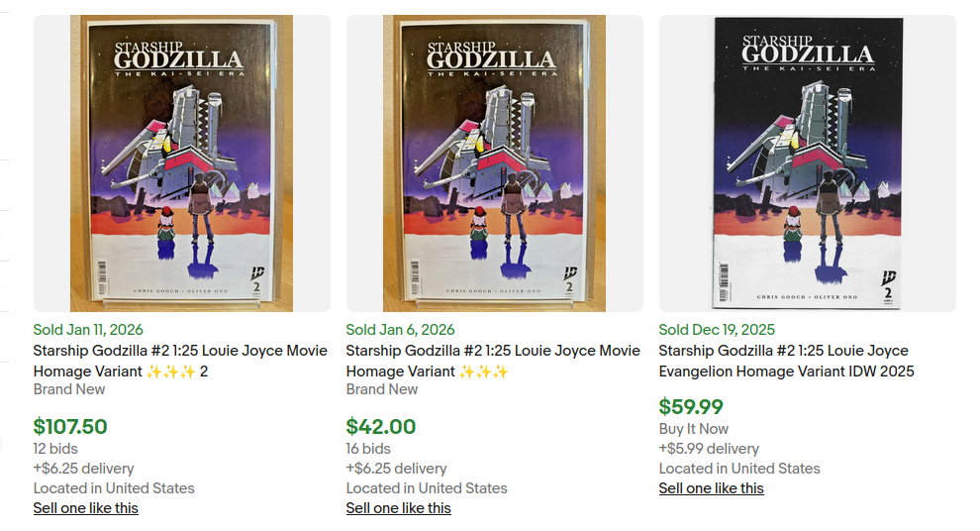Screen dimensions: 980x531
Task: Click the '12 bids' text
Action: pyautogui.click(x=55, y=449)
